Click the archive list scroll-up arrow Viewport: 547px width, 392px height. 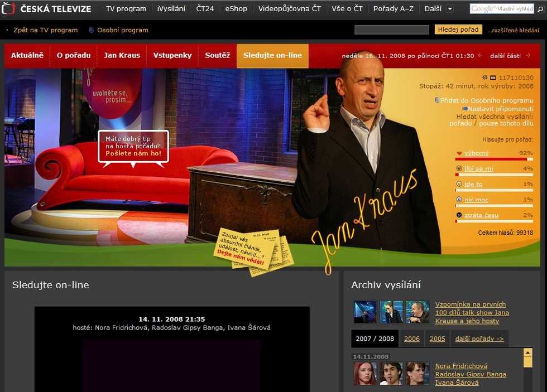pyautogui.click(x=528, y=352)
